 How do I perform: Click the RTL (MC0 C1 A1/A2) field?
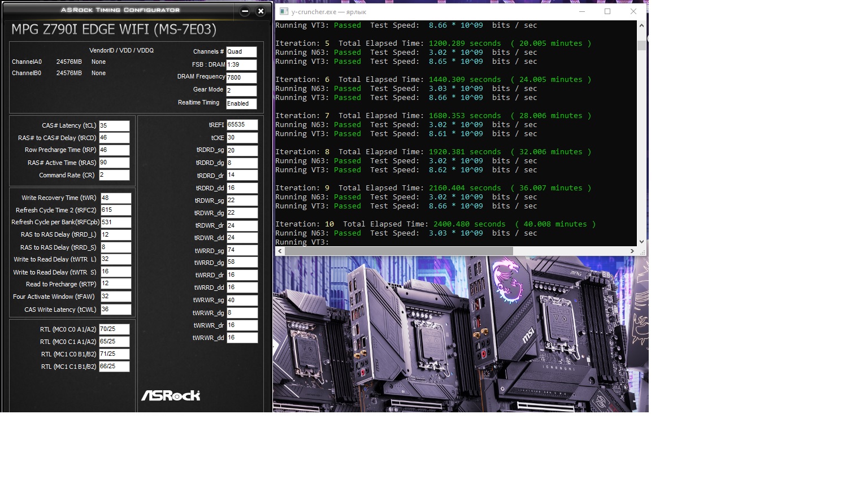click(x=114, y=342)
